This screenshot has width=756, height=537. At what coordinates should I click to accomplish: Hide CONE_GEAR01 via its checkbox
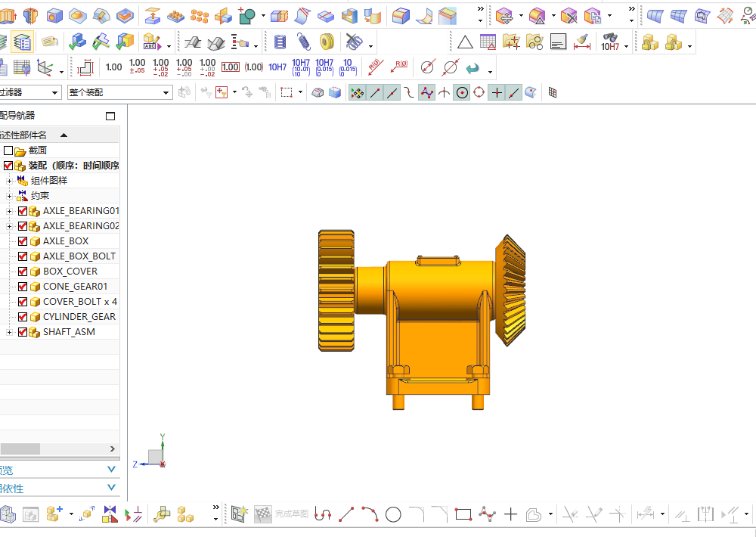[x=23, y=287]
